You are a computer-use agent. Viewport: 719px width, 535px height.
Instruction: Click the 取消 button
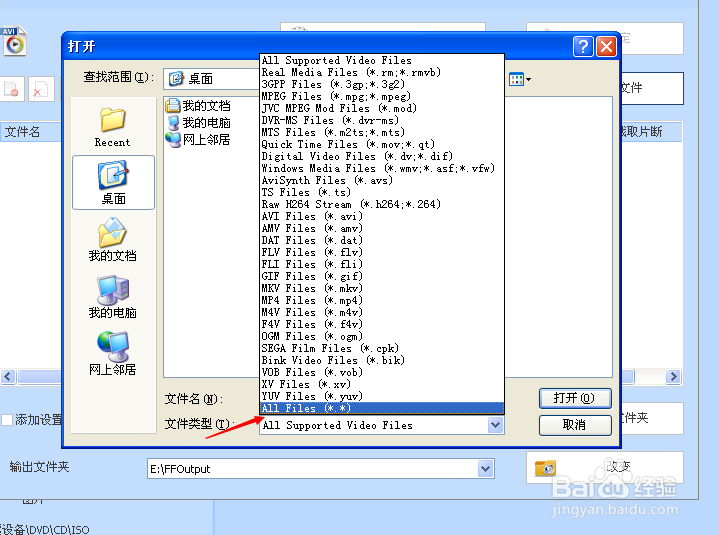(x=575, y=425)
